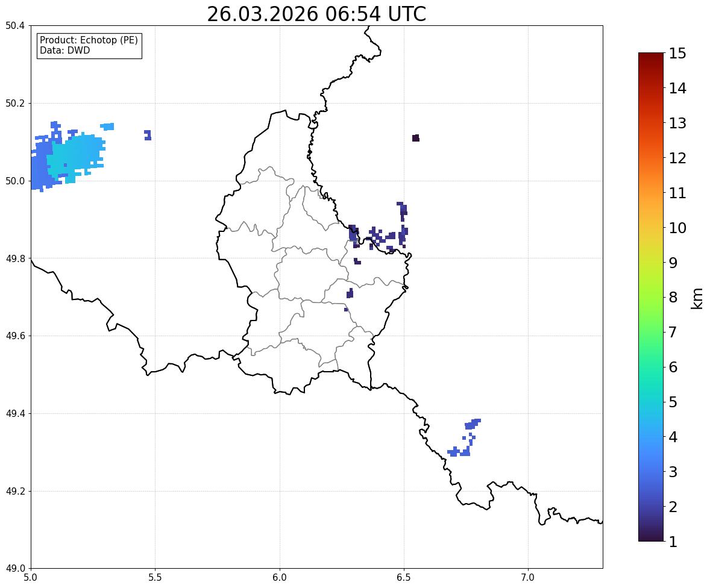This screenshot has width=710, height=588.
Task: Select latitude tick label 49.4
Action: click(x=15, y=414)
